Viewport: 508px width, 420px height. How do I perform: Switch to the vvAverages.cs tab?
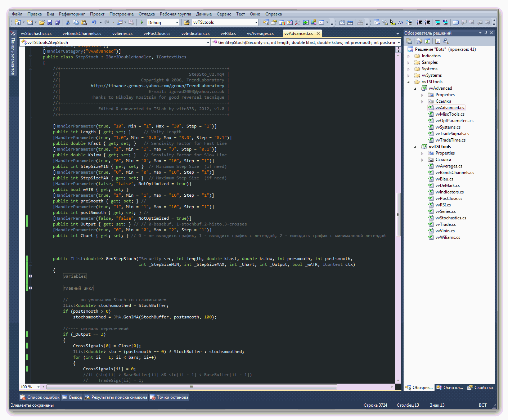[x=260, y=33]
